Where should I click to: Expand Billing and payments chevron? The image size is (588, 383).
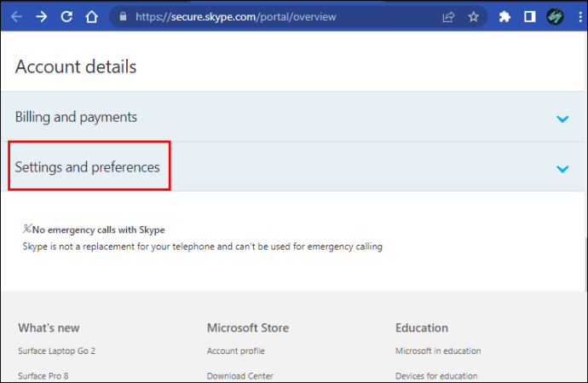562,119
